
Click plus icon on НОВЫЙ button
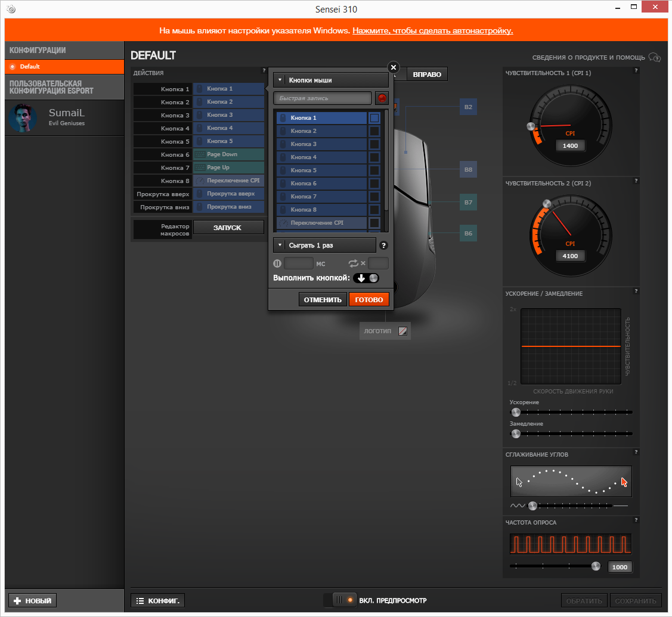[x=17, y=601]
